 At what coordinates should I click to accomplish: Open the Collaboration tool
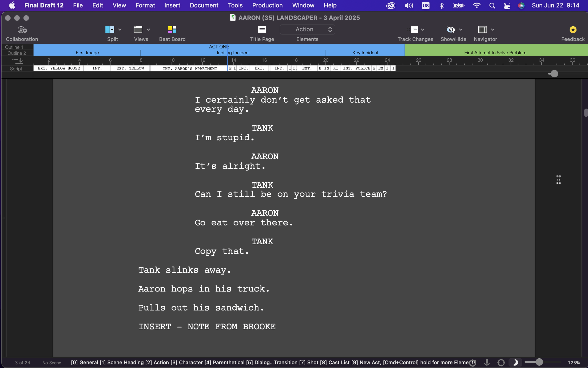pos(22,30)
